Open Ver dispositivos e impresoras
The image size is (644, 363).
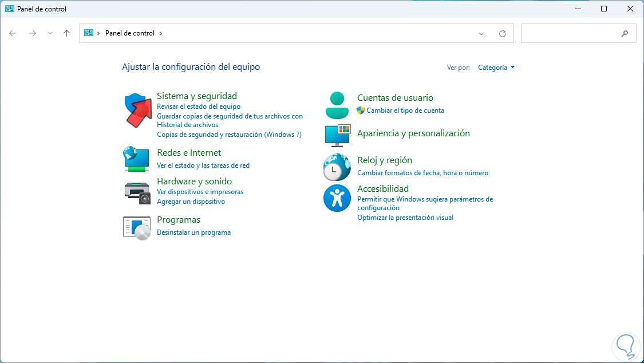click(x=200, y=192)
